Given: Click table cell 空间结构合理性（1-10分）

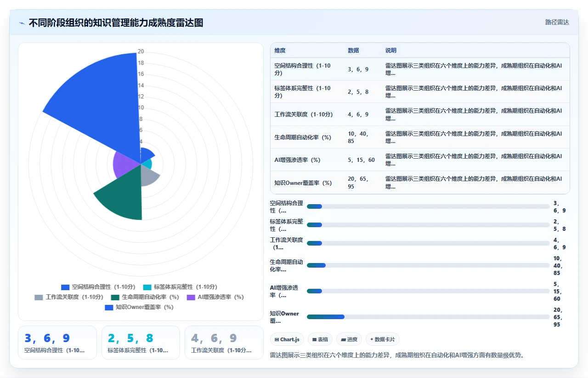Looking at the screenshot, I should [x=307, y=69].
